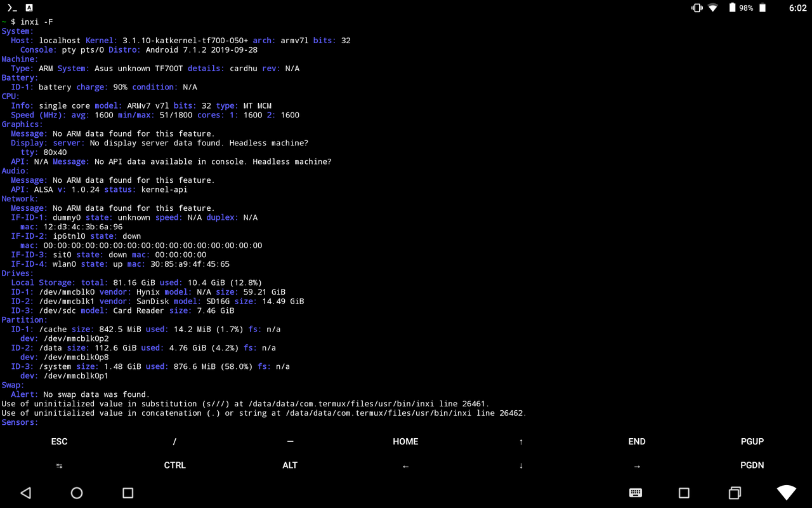
Task: Click '81.16 GiB' total storage value
Action: 134,283
